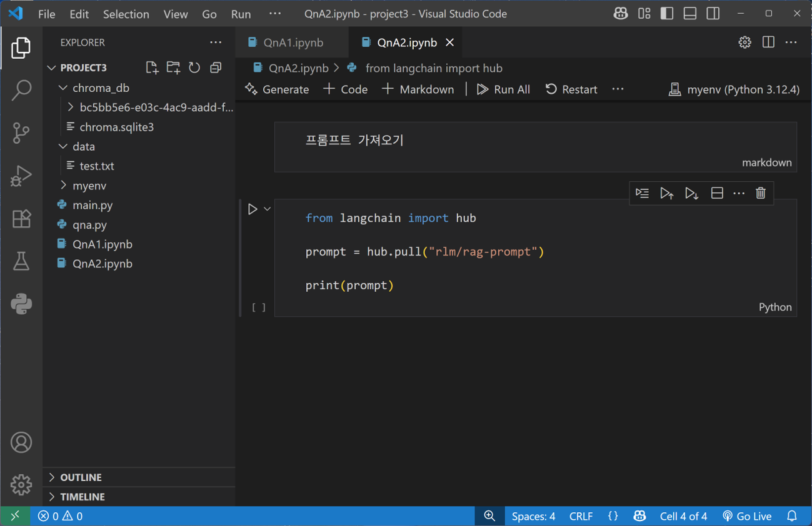Image resolution: width=812 pixels, height=526 pixels.
Task: Close the QnA2.ipynb tab
Action: [x=450, y=42]
